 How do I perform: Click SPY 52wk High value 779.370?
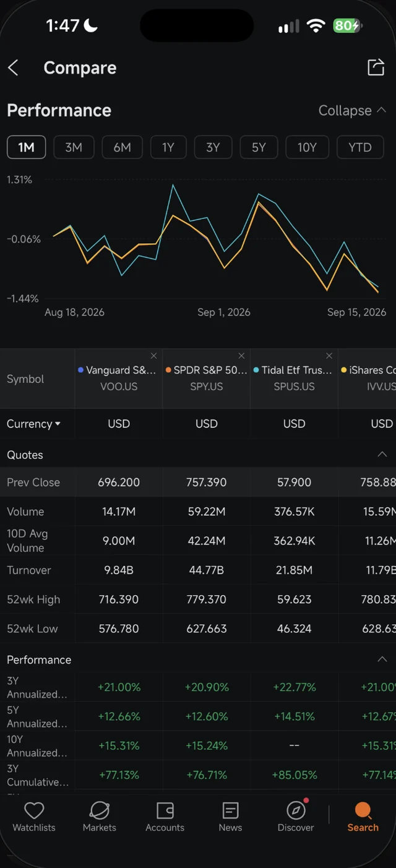tap(207, 599)
